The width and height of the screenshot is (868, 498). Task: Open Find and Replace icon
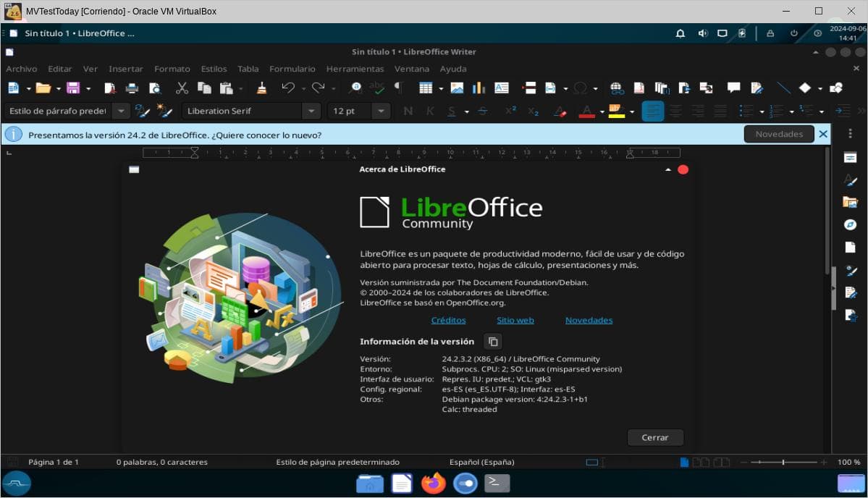(x=356, y=88)
